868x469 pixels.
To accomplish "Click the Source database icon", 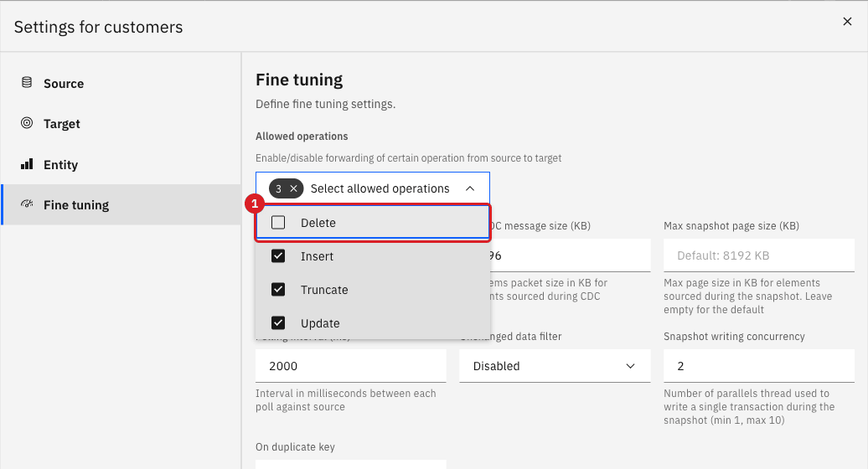I will [x=27, y=82].
